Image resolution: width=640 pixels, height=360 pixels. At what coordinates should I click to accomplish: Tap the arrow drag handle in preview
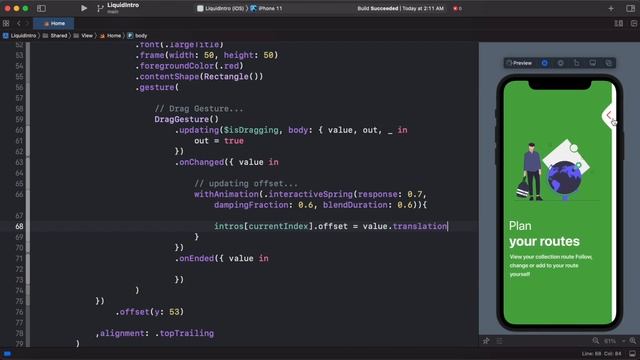point(609,115)
